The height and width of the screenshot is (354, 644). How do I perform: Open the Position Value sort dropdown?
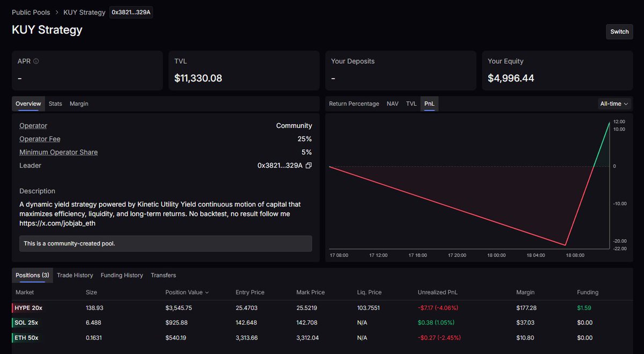[186, 292]
